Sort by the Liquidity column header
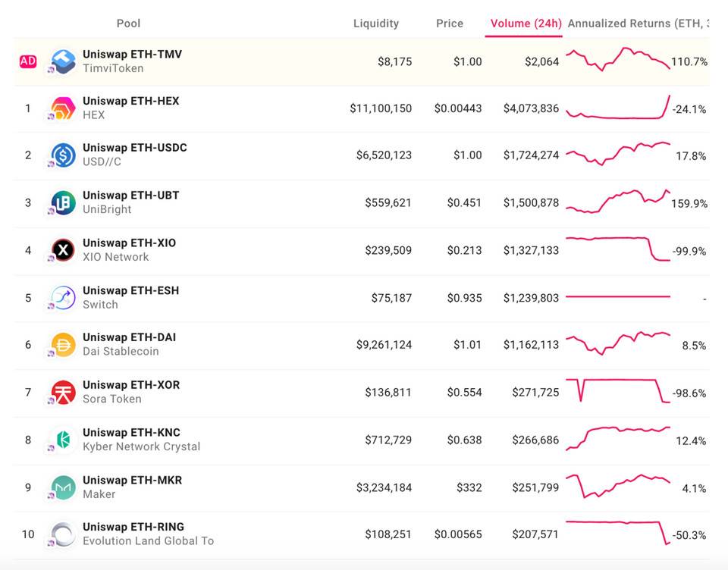728x570 pixels. coord(376,23)
